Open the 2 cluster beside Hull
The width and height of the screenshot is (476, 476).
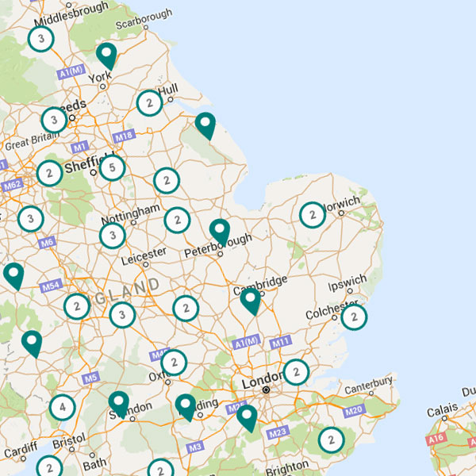(x=150, y=103)
